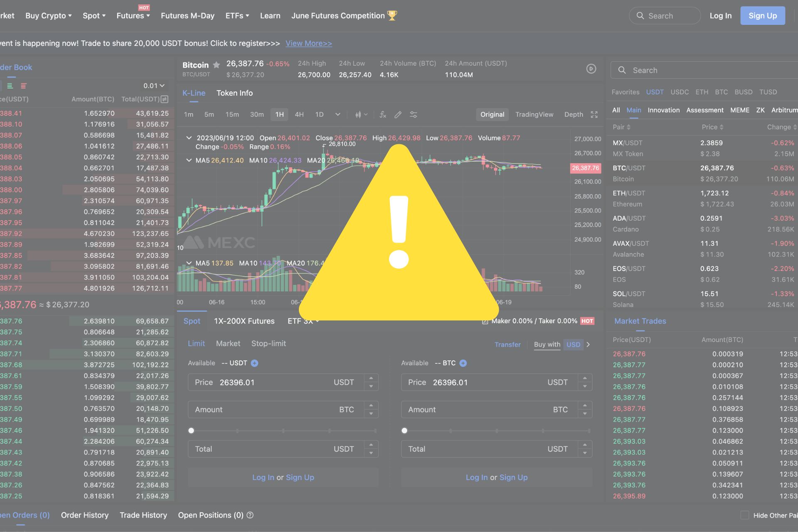This screenshot has width=798, height=532.
Task: Click the plus icon next to USDT available
Action: click(x=255, y=363)
